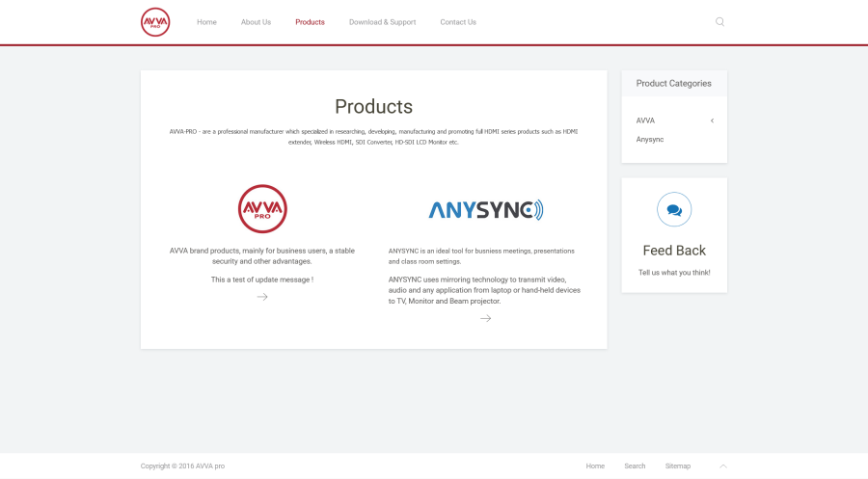Click the Feed Back heading link
The width and height of the screenshot is (868, 479).
coord(674,251)
